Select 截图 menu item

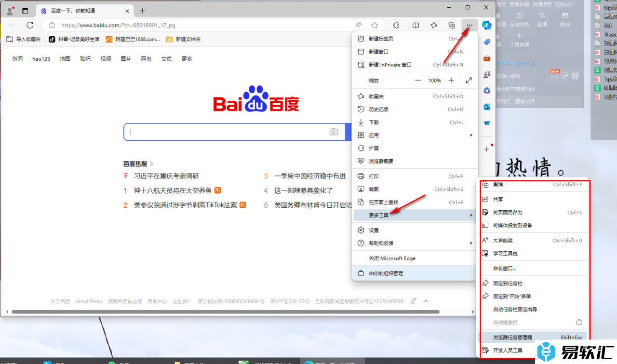(x=415, y=189)
